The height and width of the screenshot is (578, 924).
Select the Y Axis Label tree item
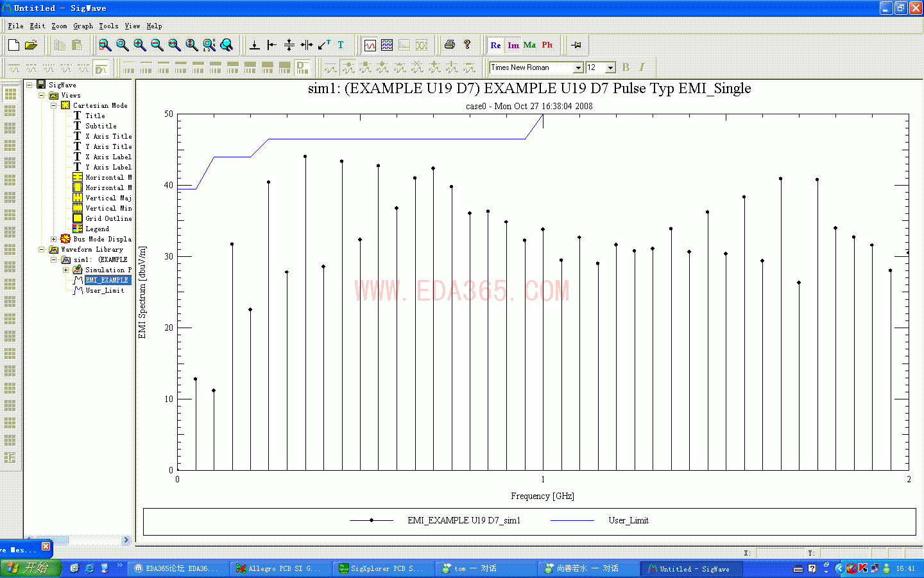[x=108, y=167]
